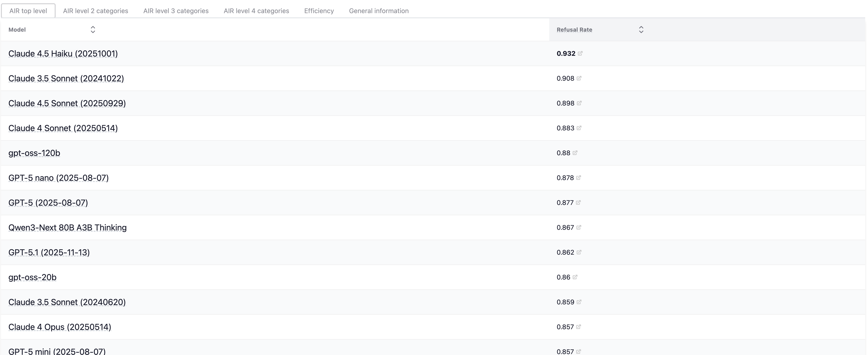Open link icon beside Qwen3-Next's 0.867

(579, 228)
